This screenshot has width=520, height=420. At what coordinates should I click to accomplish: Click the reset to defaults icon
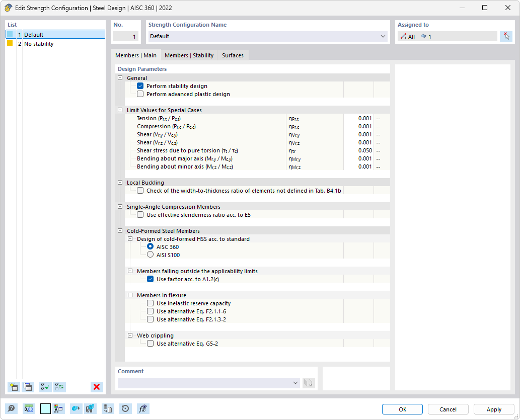pyautogui.click(x=125, y=408)
